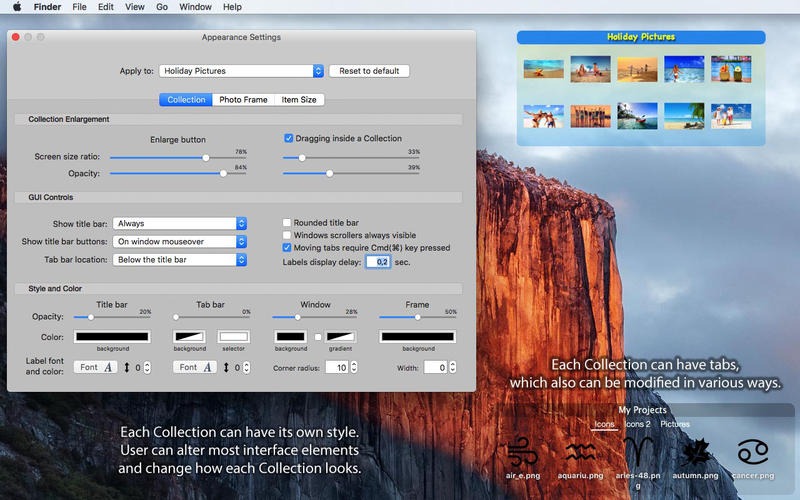This screenshot has height=500, width=800.
Task: Select the cancer.png zodiac icon
Action: tap(752, 453)
